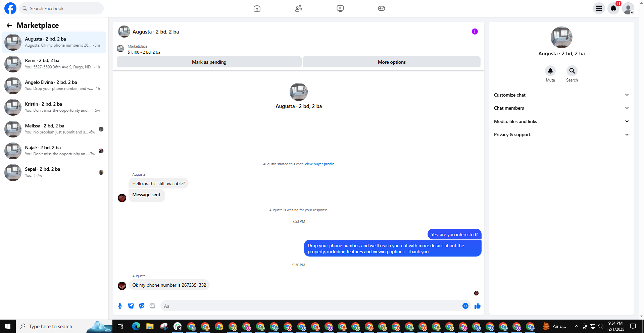Click the listing photo in the chat header
Viewport: 644px width, 333px height.
pyautogui.click(x=124, y=32)
